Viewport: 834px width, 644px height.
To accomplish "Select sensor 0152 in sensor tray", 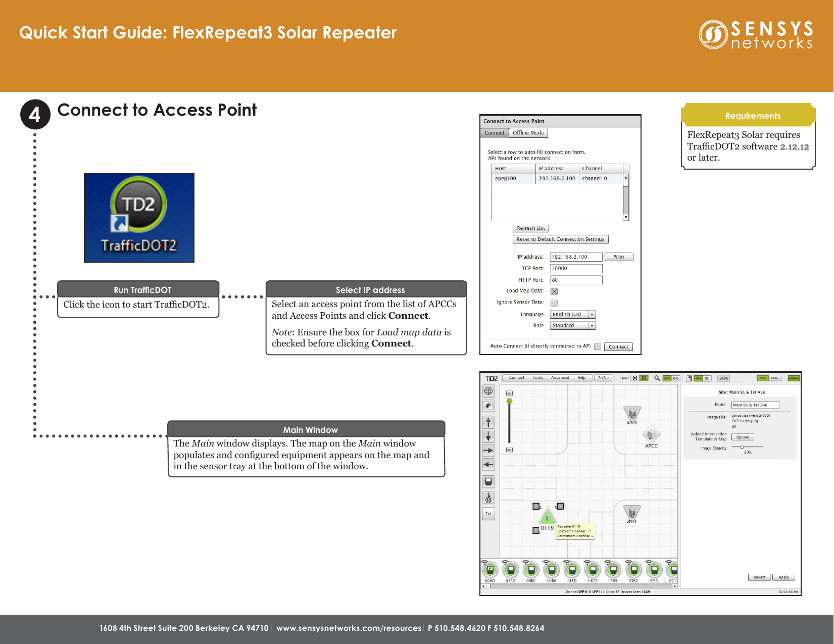I will (511, 571).
